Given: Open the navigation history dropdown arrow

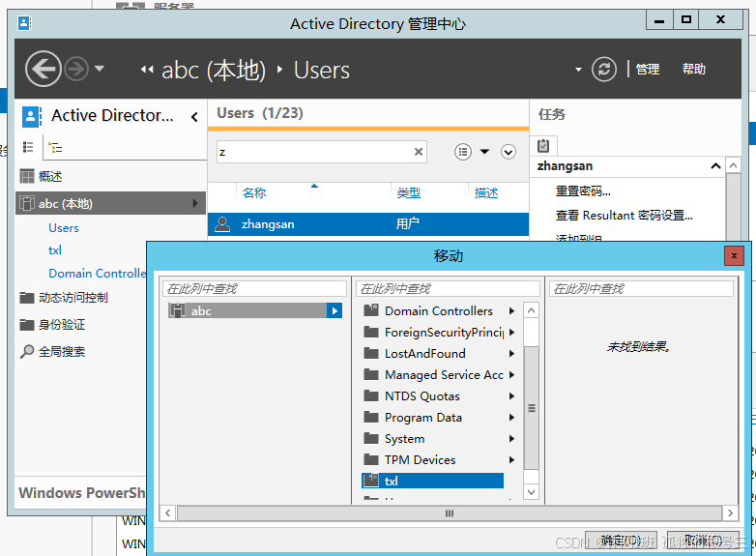Looking at the screenshot, I should (x=100, y=69).
